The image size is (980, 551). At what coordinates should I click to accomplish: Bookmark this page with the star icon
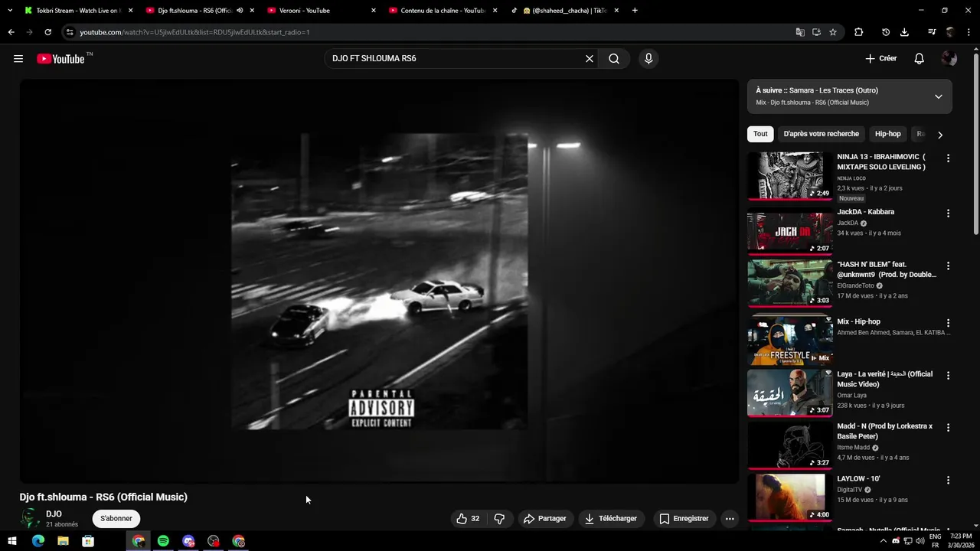click(833, 32)
